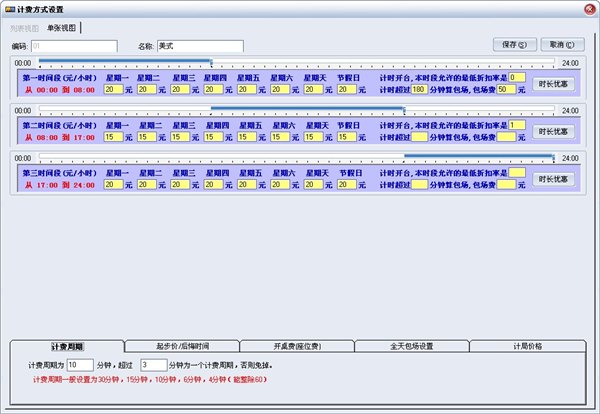Click the 第一时间段(元/小时) label
600x414 pixels.
59,78
